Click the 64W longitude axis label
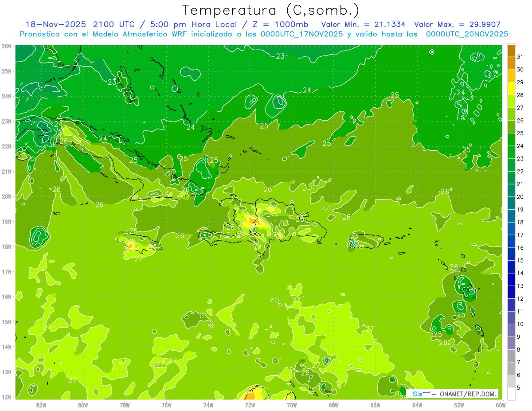Image resolution: width=532 pixels, height=411 pixels. 417,405
